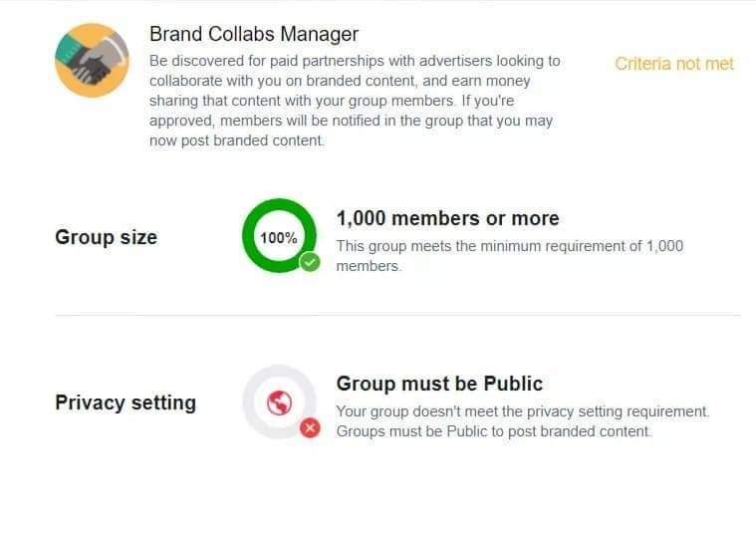Click the green checkmark badge on group size

tap(310, 262)
